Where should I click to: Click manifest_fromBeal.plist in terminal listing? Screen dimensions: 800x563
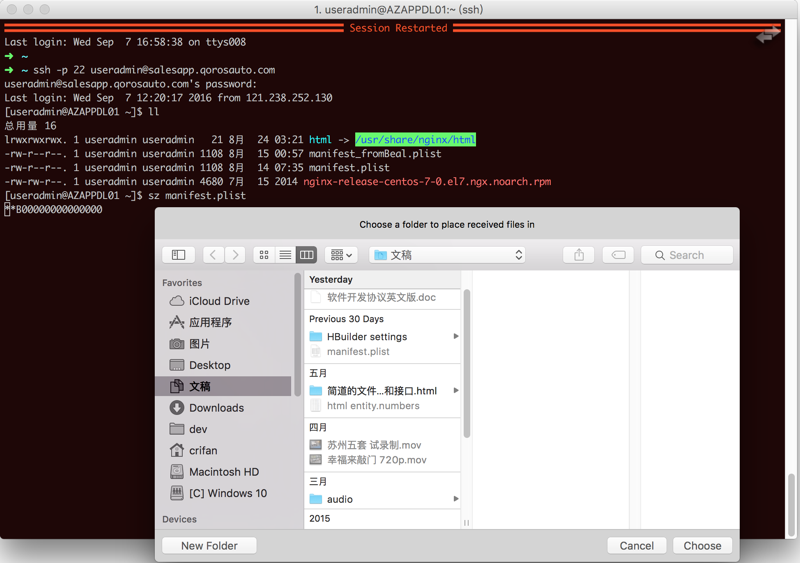click(375, 153)
